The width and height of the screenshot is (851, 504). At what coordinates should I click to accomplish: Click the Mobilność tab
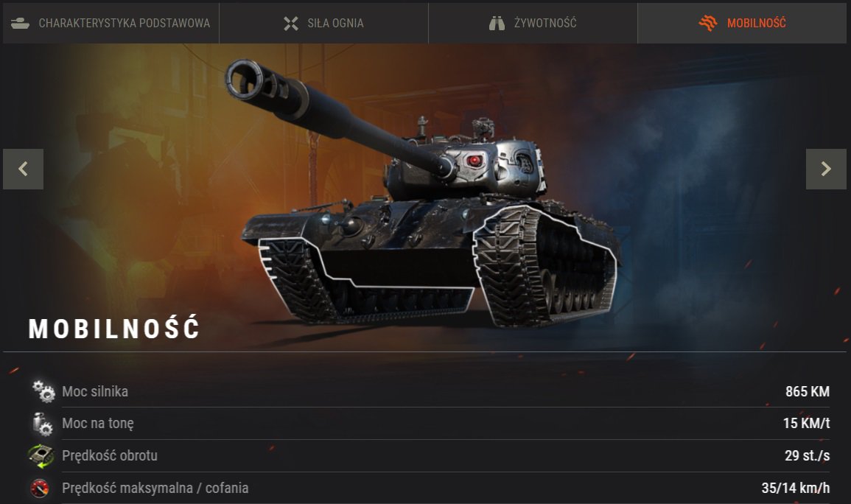pyautogui.click(x=742, y=23)
